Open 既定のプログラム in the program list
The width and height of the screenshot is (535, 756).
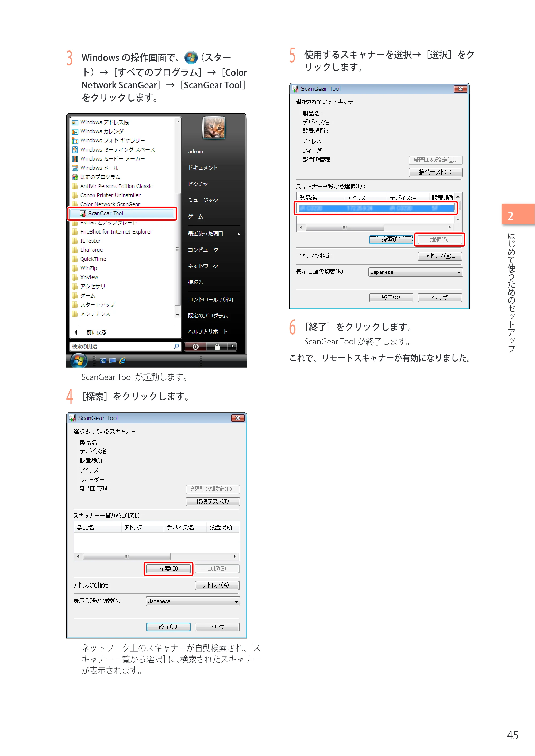[96, 177]
